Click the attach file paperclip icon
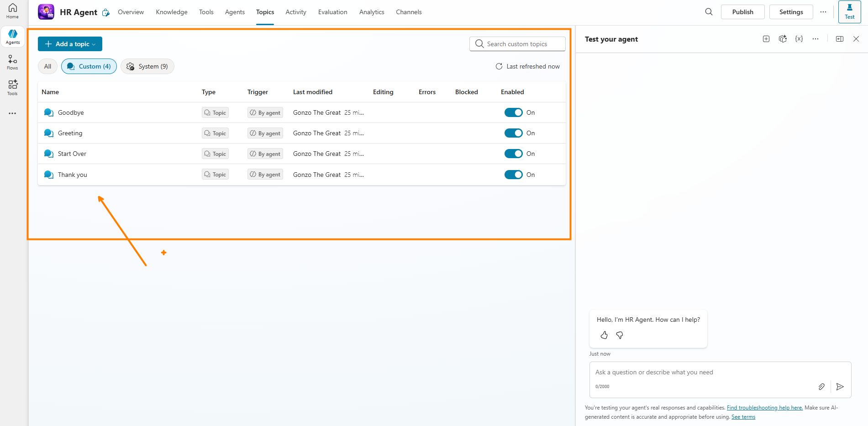Image resolution: width=868 pixels, height=426 pixels. coord(821,387)
